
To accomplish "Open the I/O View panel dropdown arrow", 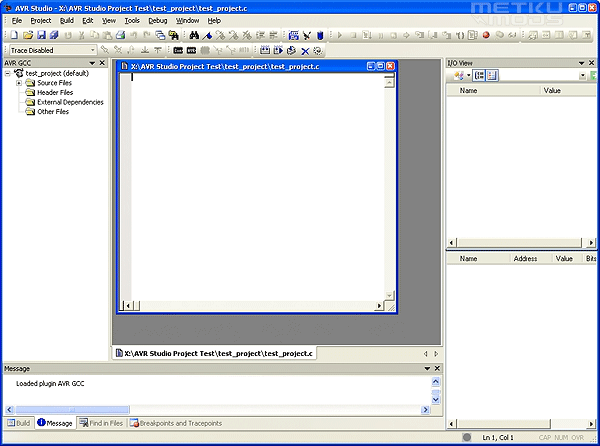I will click(x=582, y=63).
